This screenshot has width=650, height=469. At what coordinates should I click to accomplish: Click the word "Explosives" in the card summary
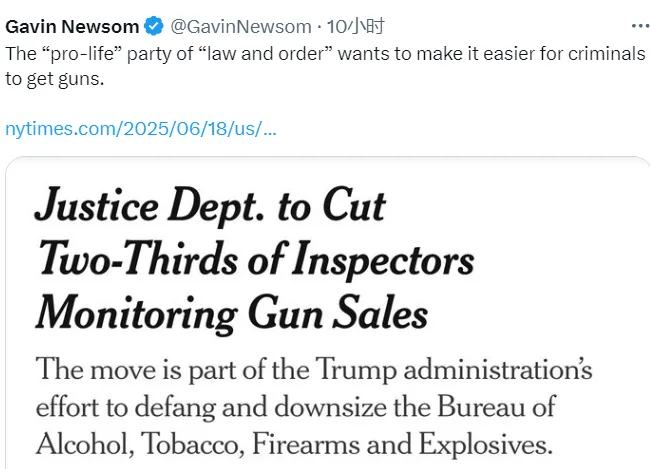tap(490, 445)
